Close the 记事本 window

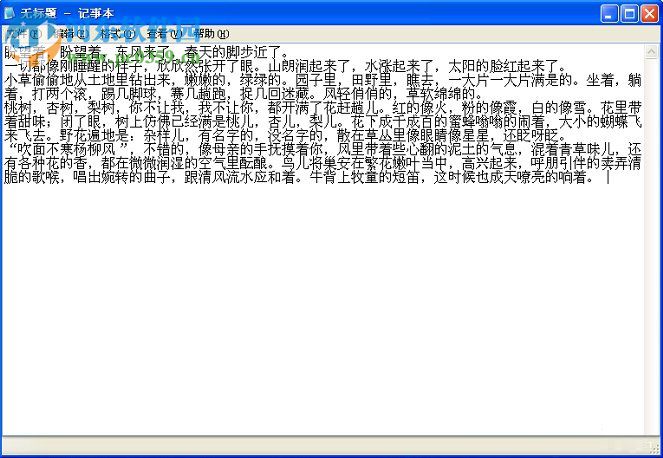pos(649,14)
